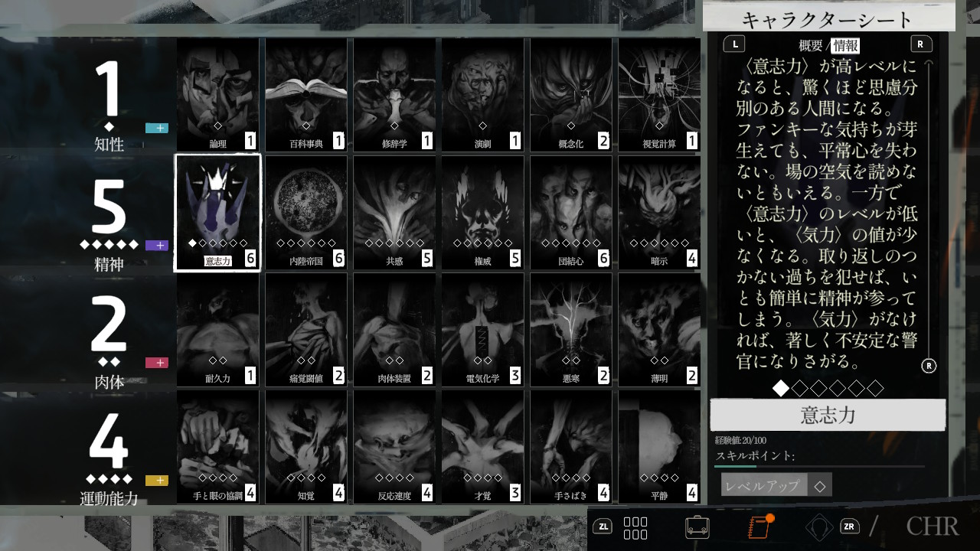The height and width of the screenshot is (551, 980).
Task: Select the 権威 skill card
Action: click(x=483, y=213)
